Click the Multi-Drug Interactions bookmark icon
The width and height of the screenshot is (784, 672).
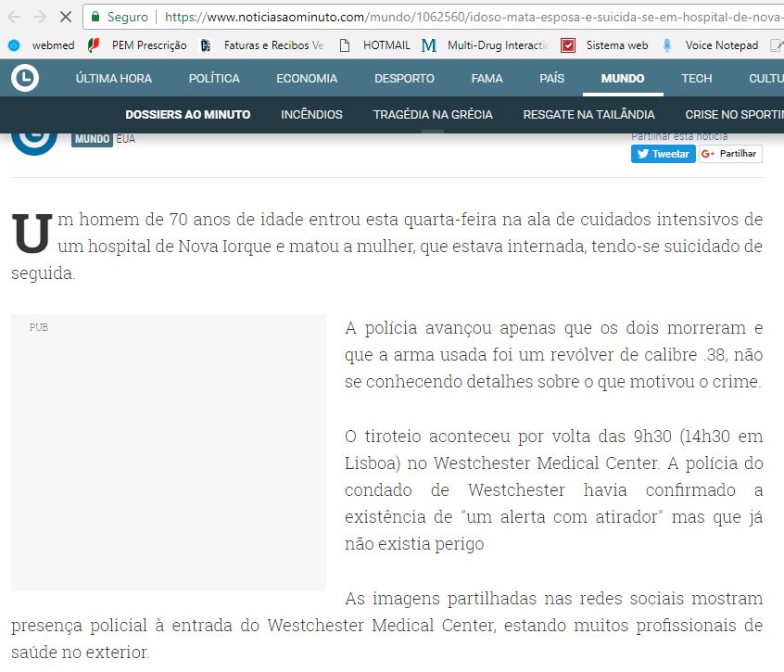(428, 44)
